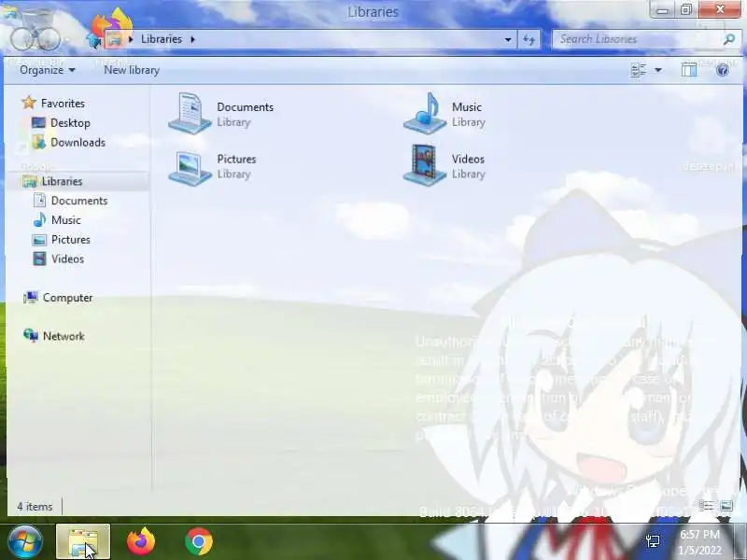
Task: Select Favorites star in navigation pane
Action: [29, 103]
